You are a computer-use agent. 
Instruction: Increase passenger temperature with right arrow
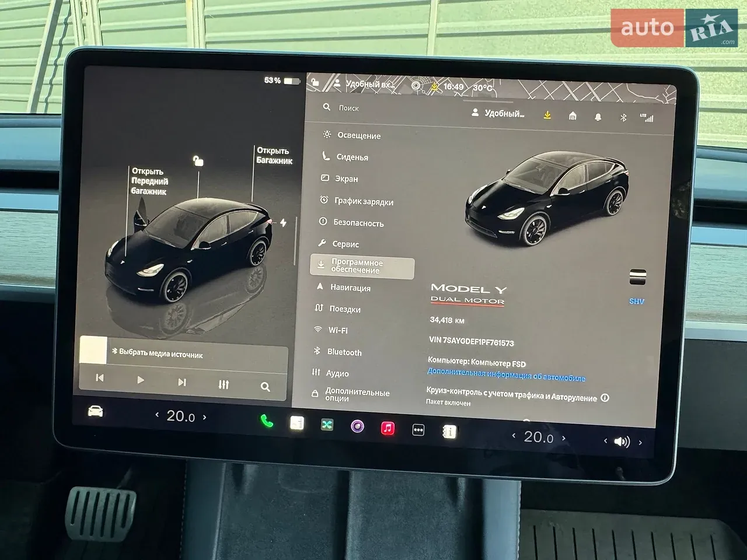coord(564,437)
